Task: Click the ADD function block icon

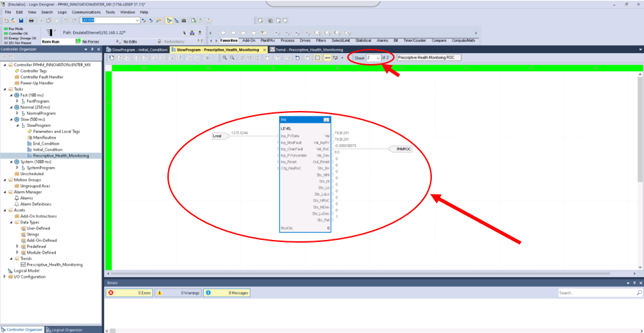Action: pyautogui.click(x=278, y=33)
